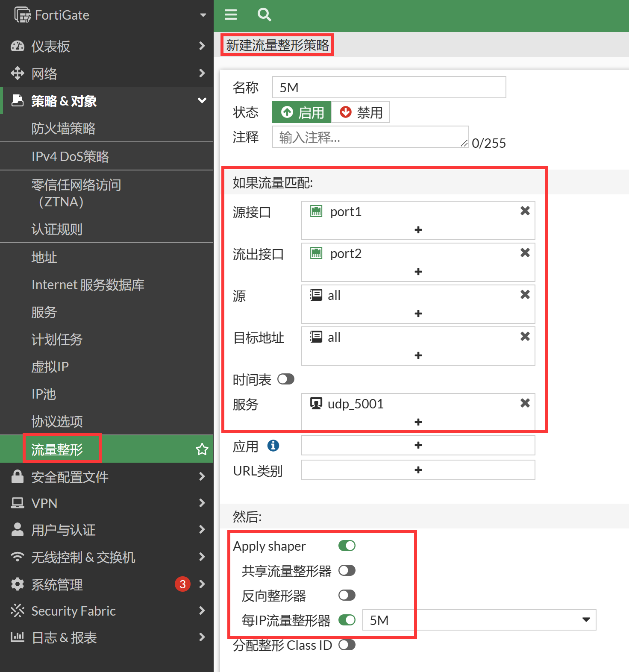Remove the all entry from 目标地址
The image size is (629, 672).
(525, 336)
